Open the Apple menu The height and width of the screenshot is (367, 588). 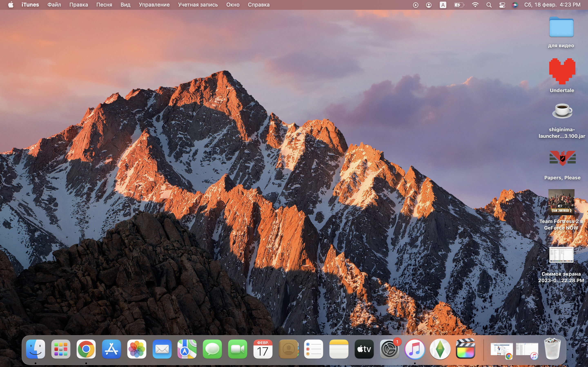coord(11,5)
